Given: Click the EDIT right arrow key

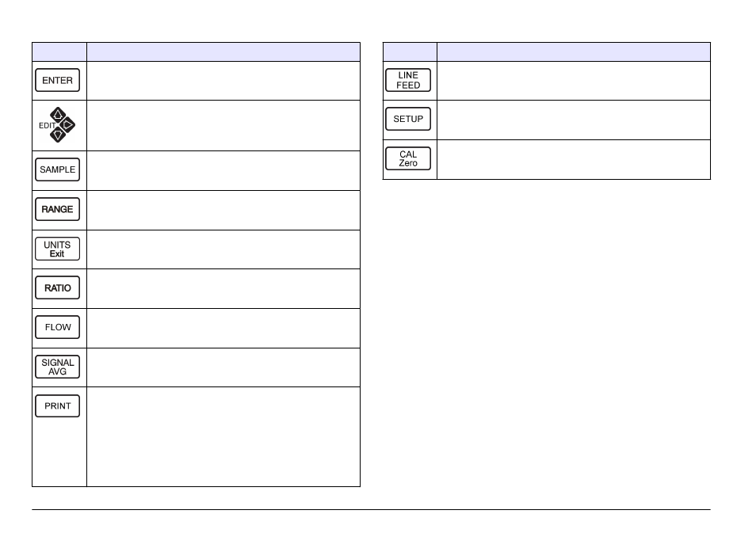Looking at the screenshot, I should pyautogui.click(x=67, y=125).
